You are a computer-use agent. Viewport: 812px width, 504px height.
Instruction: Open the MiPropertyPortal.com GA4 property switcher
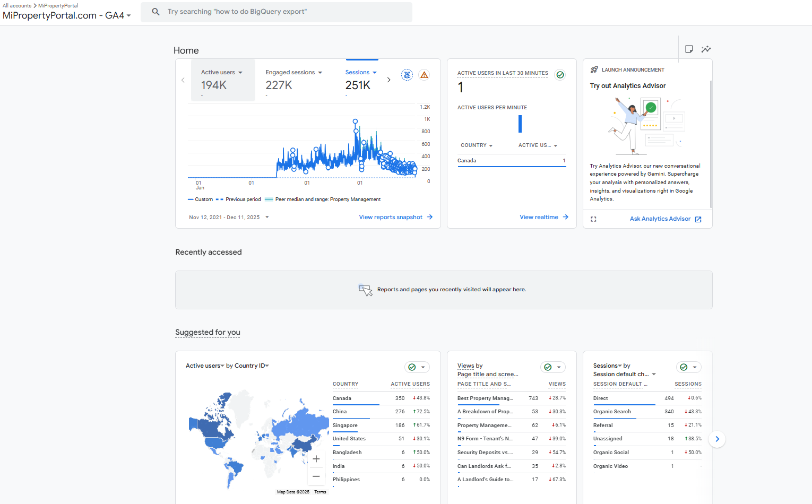click(x=64, y=15)
